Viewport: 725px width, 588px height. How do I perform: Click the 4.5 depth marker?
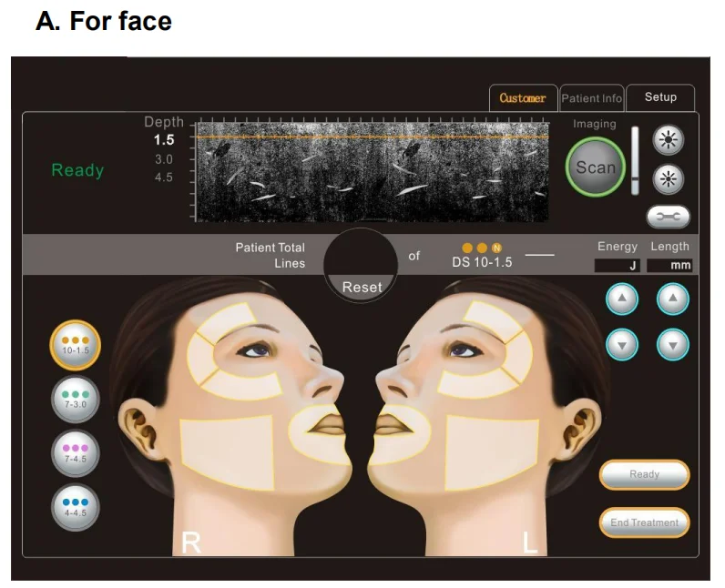164,177
